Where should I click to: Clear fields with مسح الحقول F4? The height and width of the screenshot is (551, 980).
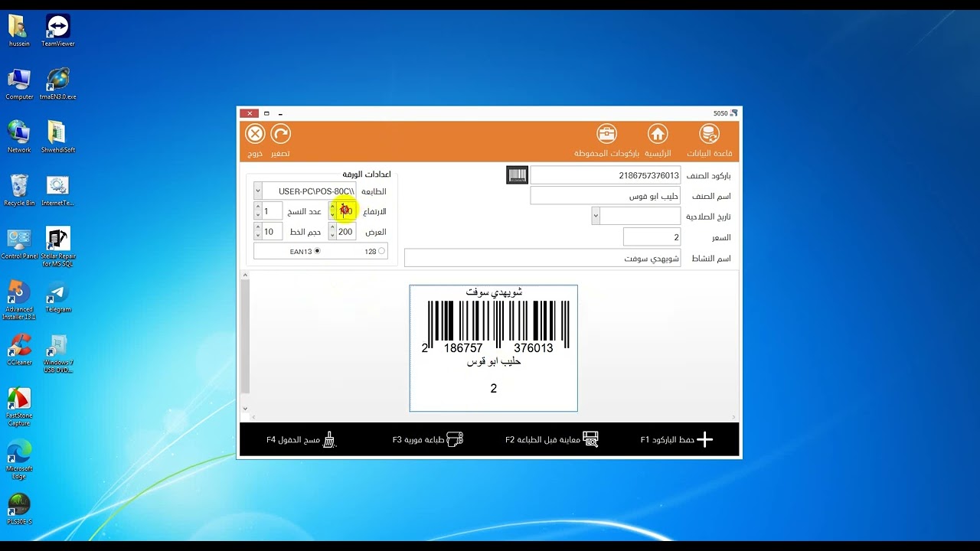[x=302, y=439]
